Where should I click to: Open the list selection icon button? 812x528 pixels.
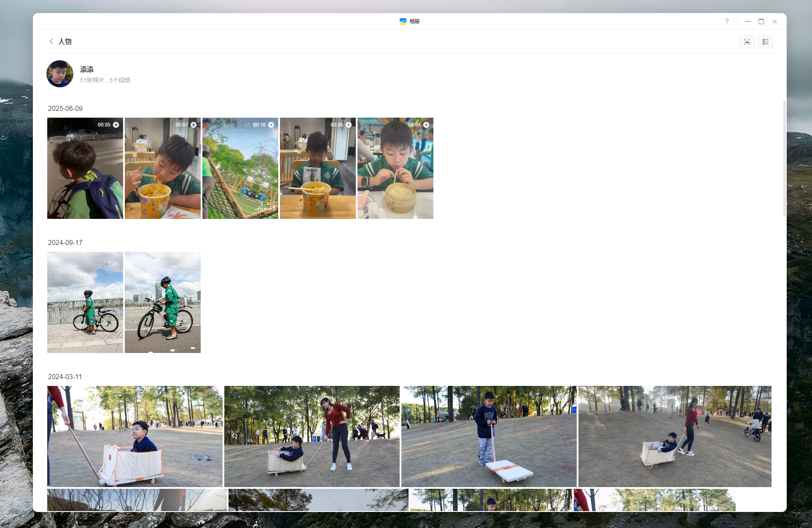pyautogui.click(x=765, y=42)
